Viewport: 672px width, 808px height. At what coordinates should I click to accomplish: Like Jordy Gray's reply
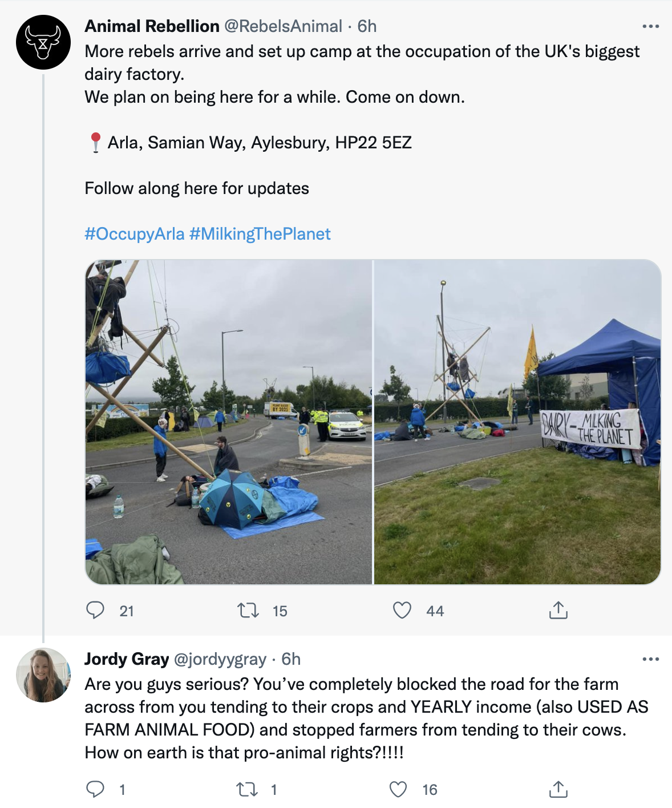point(398,789)
